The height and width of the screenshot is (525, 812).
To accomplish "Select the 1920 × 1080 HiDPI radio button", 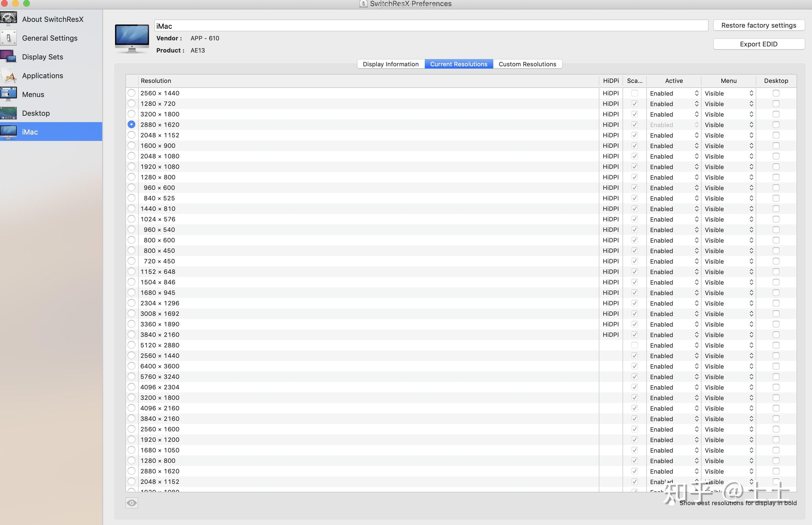I will [x=131, y=167].
